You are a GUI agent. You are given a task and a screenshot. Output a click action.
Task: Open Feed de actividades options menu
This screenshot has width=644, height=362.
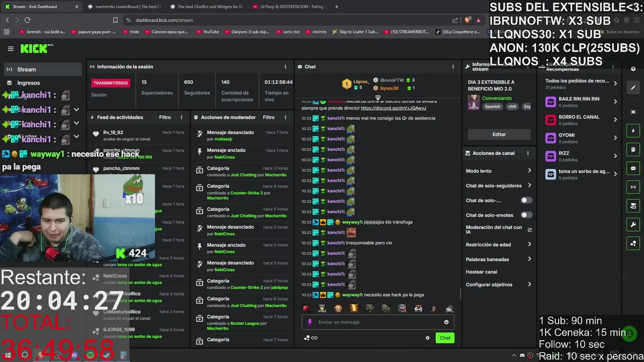tap(182, 117)
